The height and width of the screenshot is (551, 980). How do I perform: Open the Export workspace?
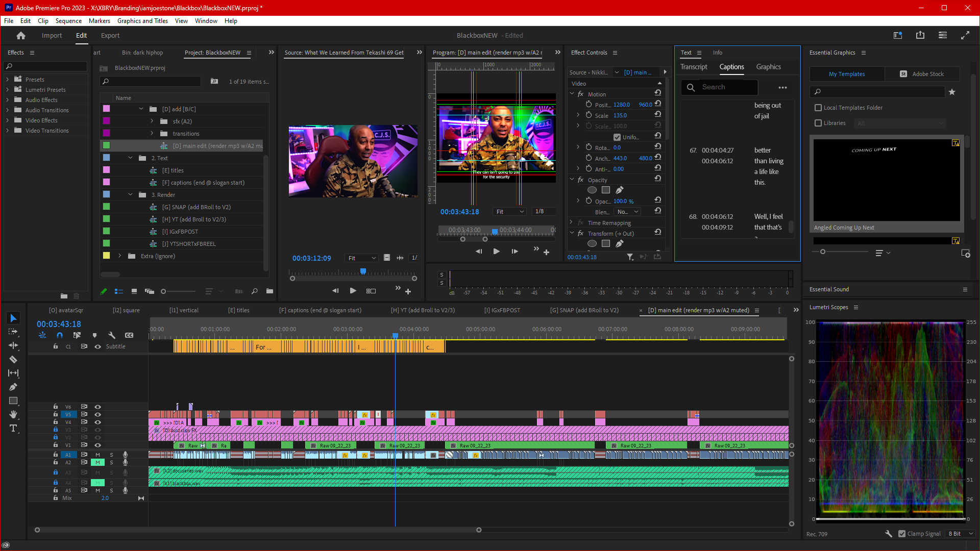(x=110, y=36)
